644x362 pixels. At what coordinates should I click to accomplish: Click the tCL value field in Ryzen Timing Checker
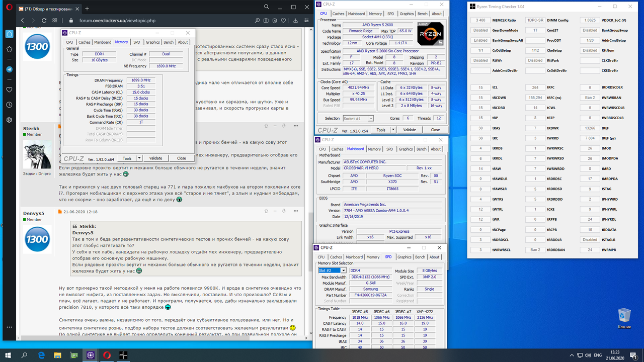click(x=481, y=87)
